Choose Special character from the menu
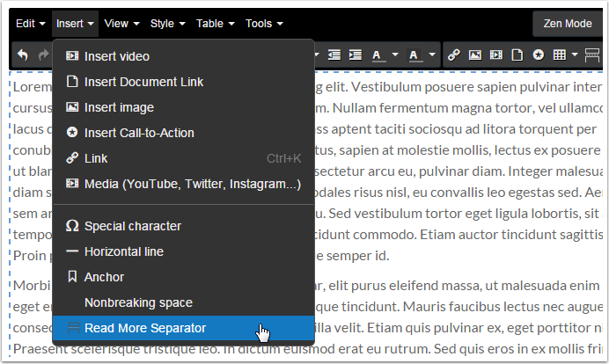The height and width of the screenshot is (364, 609). click(183, 226)
